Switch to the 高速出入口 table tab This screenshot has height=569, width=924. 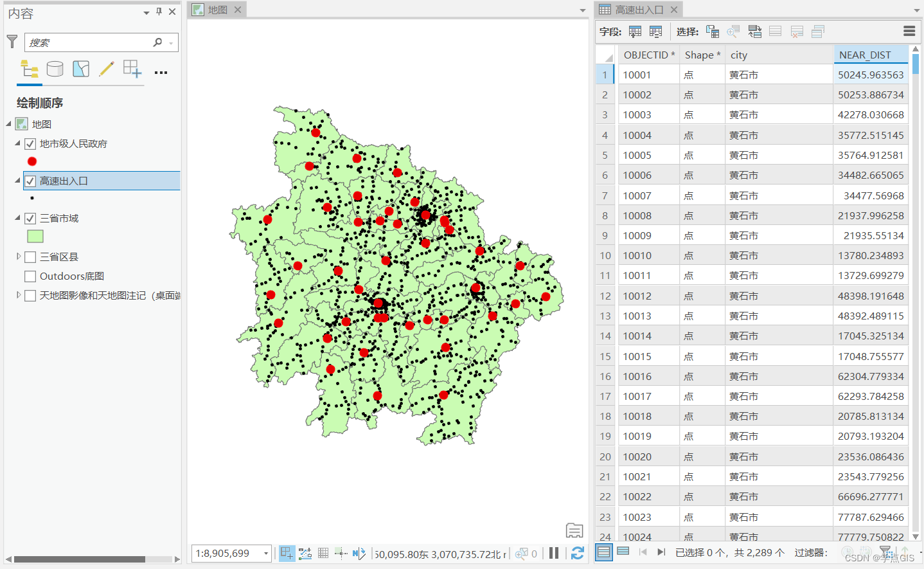click(639, 10)
